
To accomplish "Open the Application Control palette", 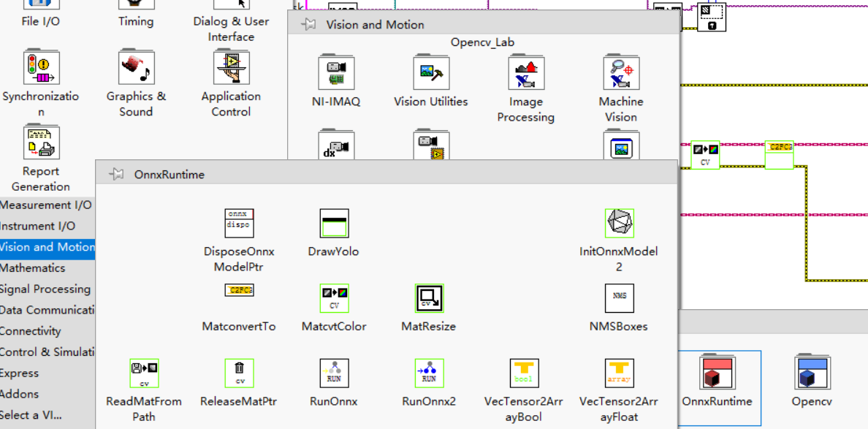I will tap(232, 68).
